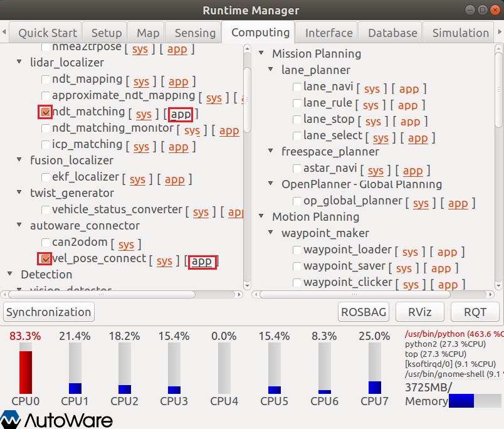The image size is (504, 429).
Task: Open vel_pose_connect app link
Action: point(201,262)
